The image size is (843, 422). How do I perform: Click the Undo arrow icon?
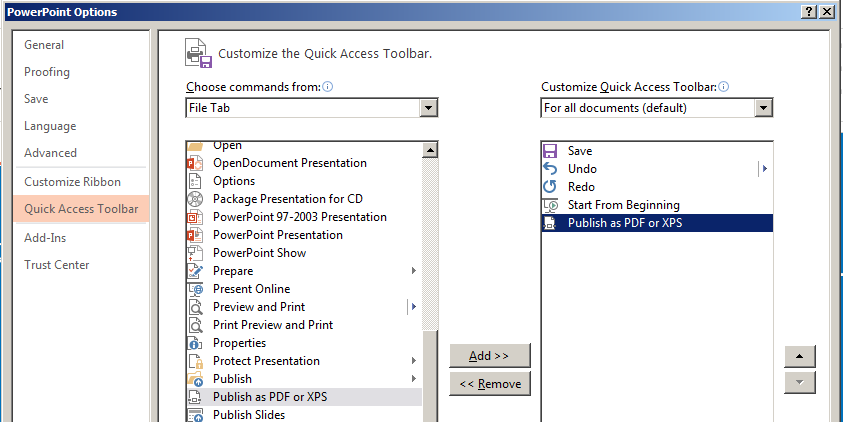[550, 169]
